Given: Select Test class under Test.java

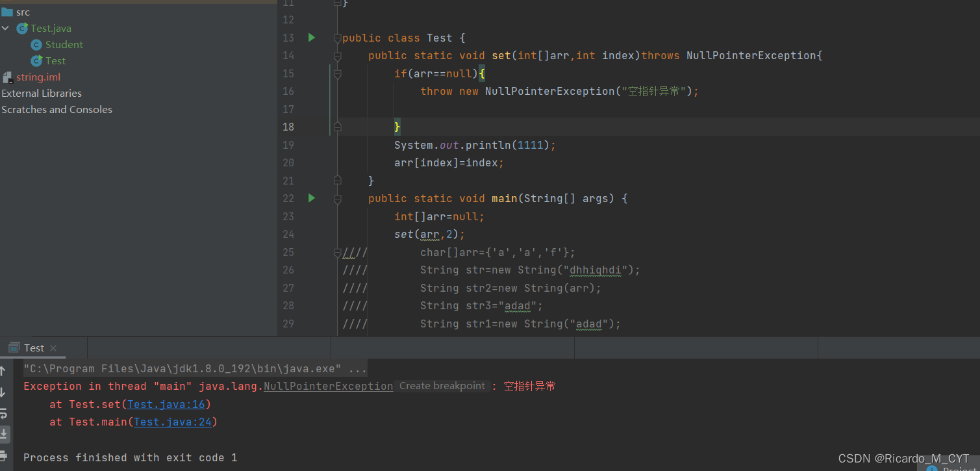Looking at the screenshot, I should pos(56,61).
